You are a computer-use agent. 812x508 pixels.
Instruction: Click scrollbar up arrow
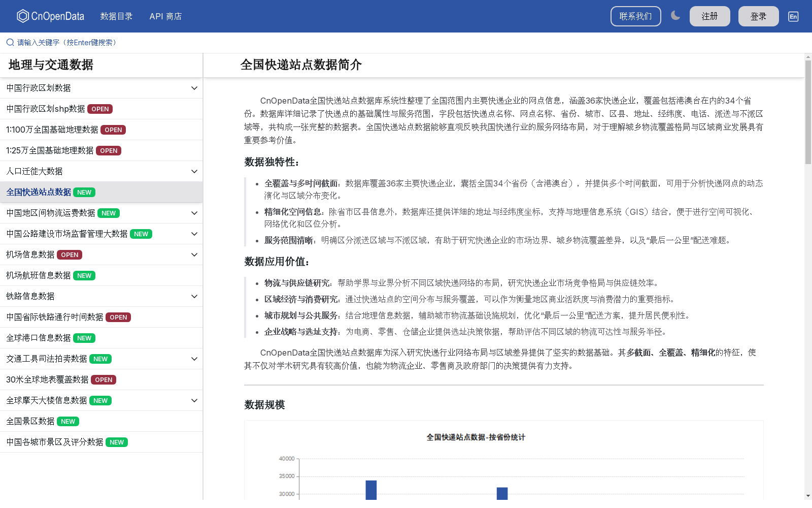point(808,56)
